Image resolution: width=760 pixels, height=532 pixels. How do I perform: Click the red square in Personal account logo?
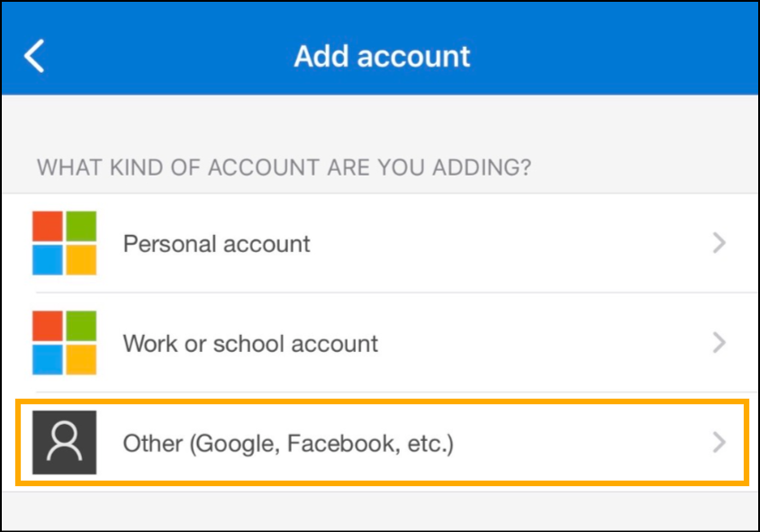pos(48,227)
